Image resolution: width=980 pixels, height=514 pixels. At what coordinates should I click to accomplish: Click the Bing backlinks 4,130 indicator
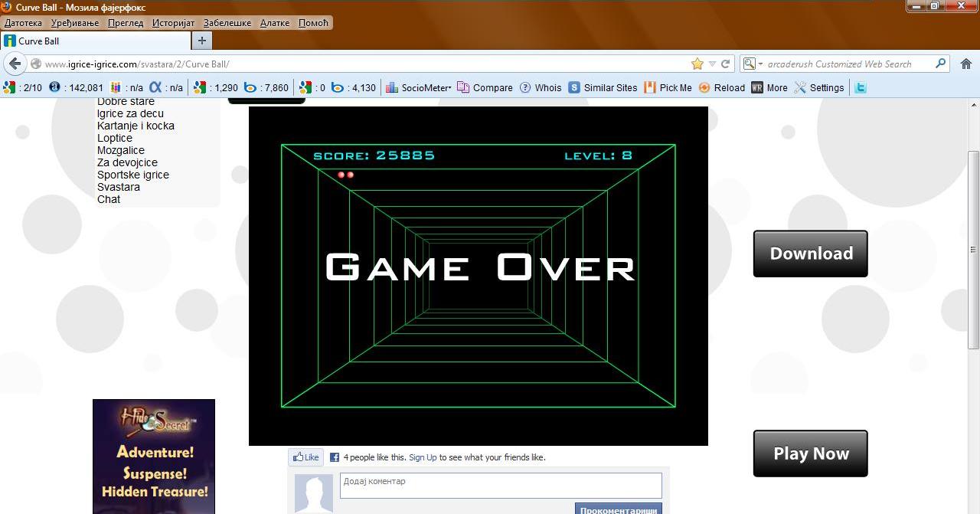pyautogui.click(x=354, y=87)
